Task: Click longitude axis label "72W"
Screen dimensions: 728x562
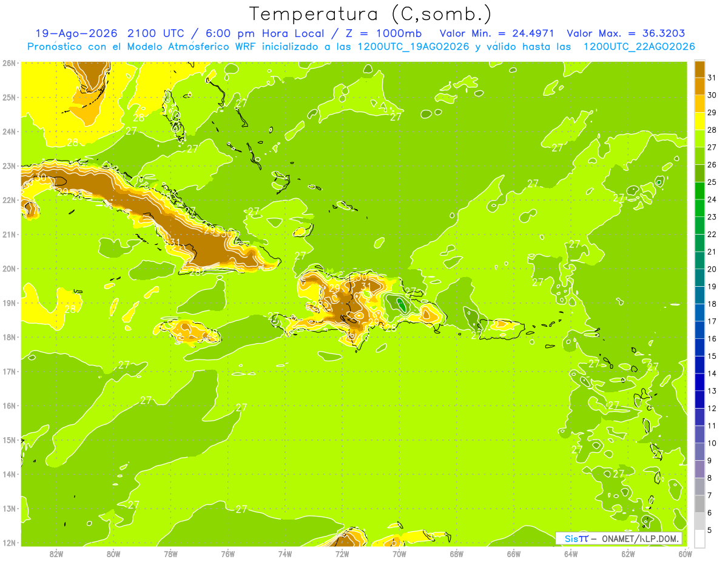Action: (342, 554)
